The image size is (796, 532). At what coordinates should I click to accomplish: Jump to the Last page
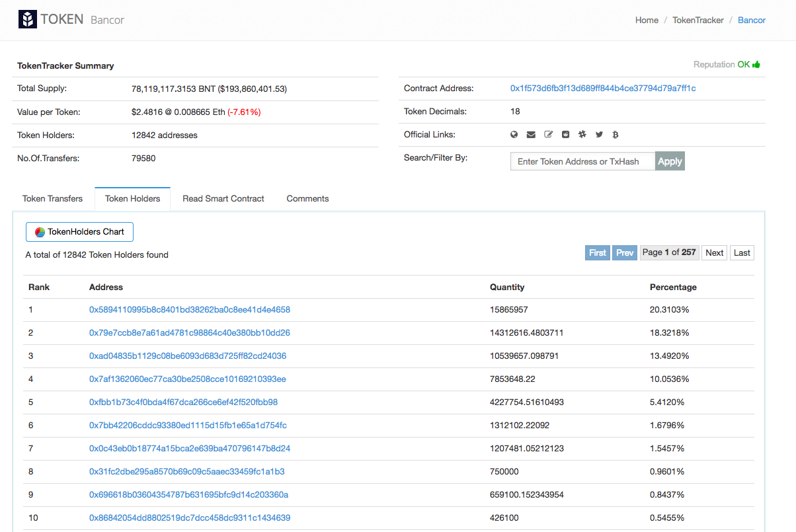pos(742,252)
